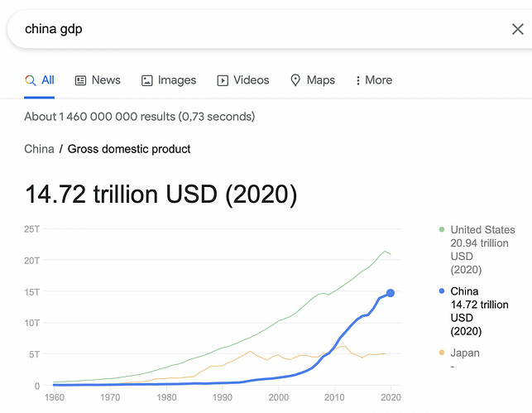532x413 pixels.
Task: Click the magnifier icon on the All tab
Action: tap(30, 80)
